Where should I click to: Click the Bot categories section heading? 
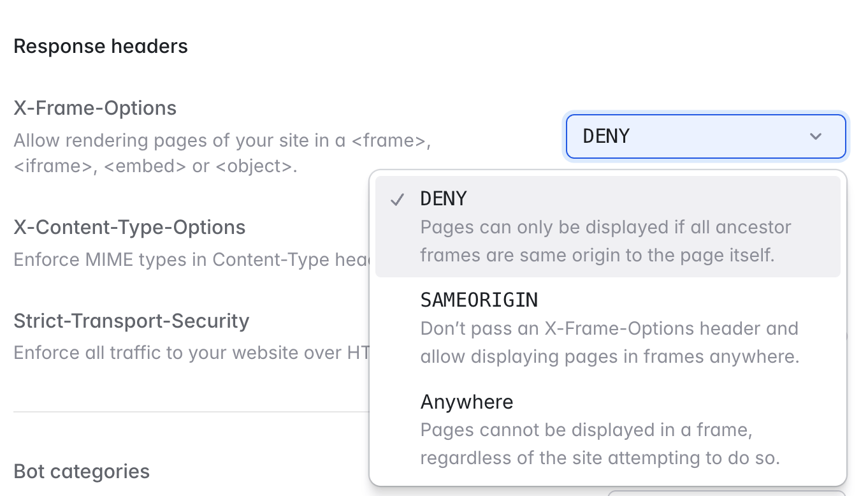pyautogui.click(x=82, y=471)
